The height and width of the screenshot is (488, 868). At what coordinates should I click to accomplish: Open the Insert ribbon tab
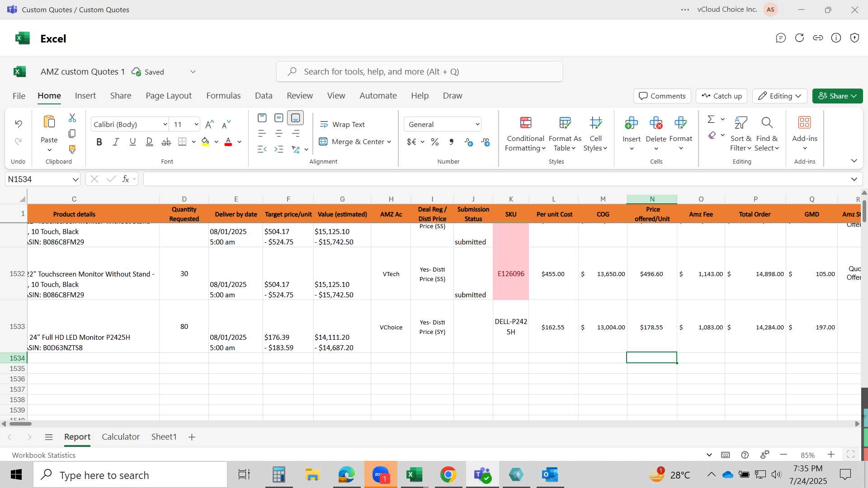85,96
